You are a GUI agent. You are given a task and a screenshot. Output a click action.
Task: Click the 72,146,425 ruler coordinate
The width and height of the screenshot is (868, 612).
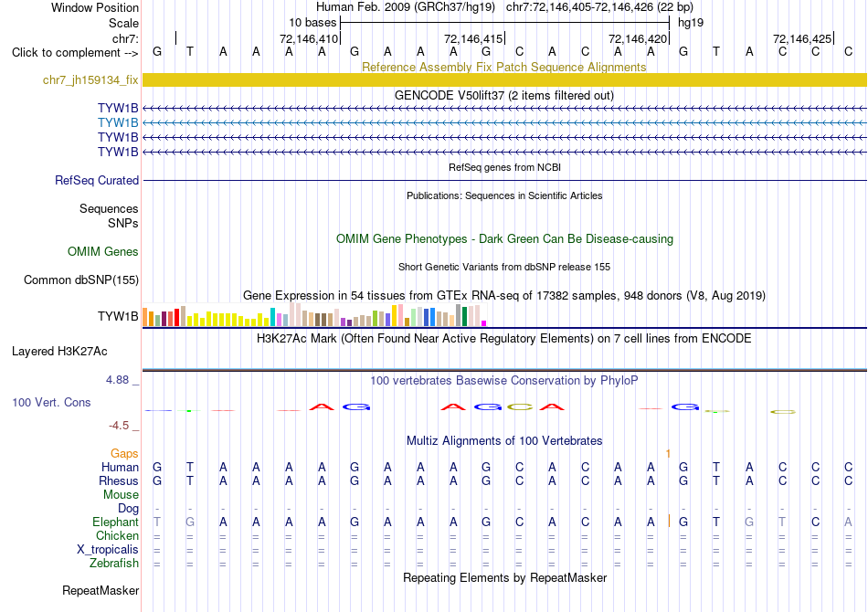point(802,38)
